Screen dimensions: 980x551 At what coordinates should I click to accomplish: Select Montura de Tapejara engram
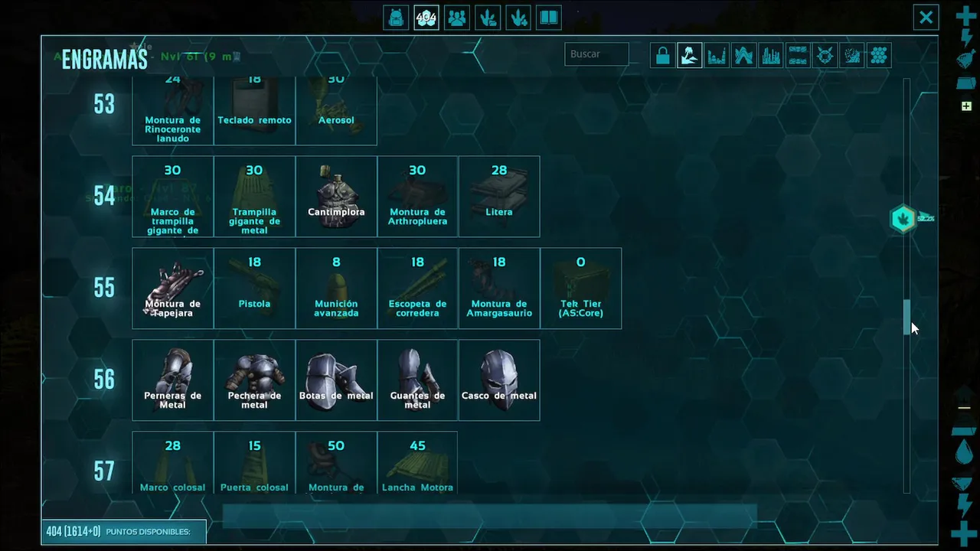[x=173, y=289]
